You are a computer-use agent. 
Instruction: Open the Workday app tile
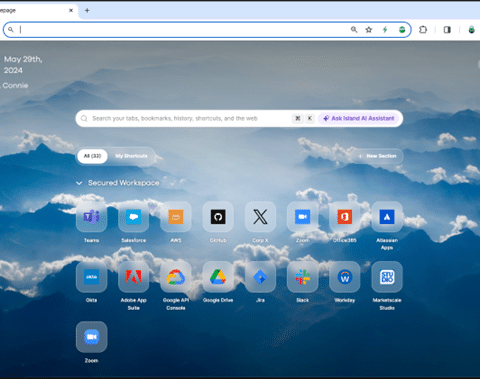pos(345,277)
